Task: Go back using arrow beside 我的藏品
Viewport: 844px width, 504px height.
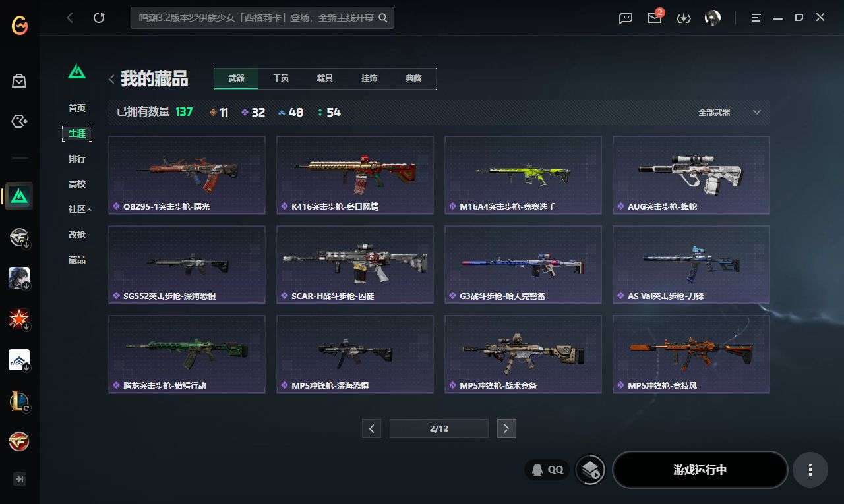Action: tap(111, 80)
